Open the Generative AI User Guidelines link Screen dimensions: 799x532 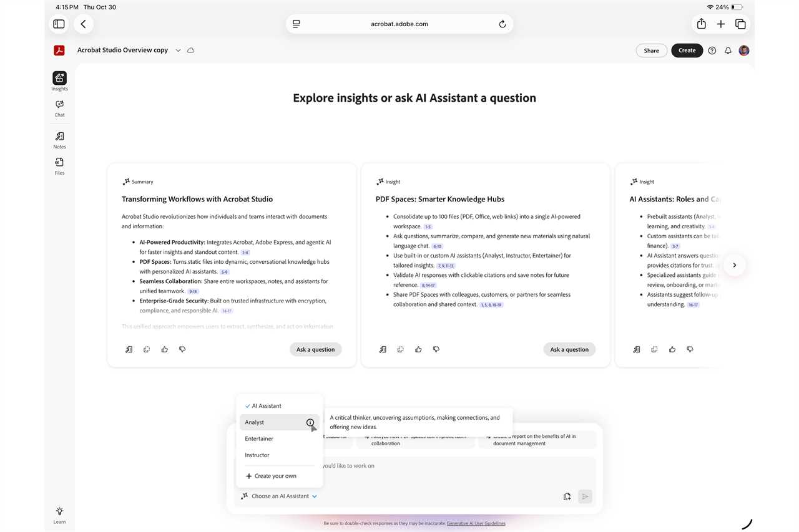point(476,523)
